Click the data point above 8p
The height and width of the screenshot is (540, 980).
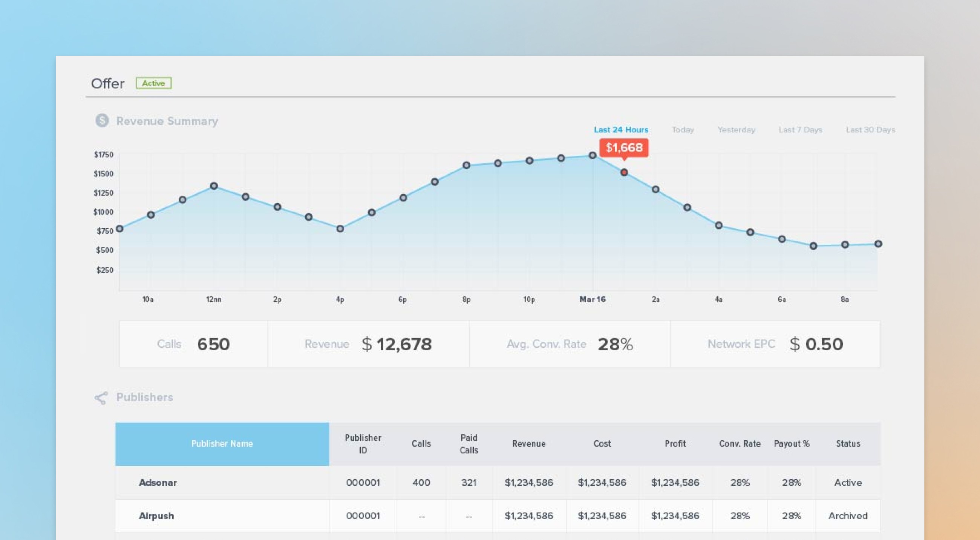point(466,165)
